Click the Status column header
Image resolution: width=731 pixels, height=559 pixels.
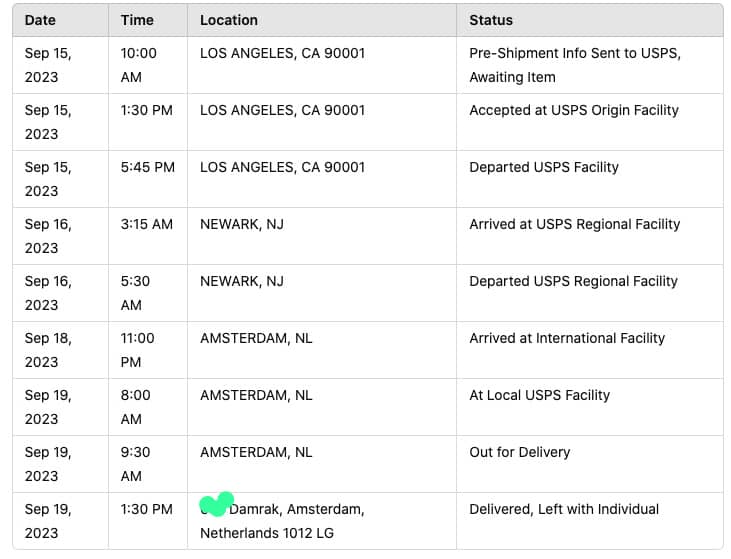pyautogui.click(x=490, y=20)
